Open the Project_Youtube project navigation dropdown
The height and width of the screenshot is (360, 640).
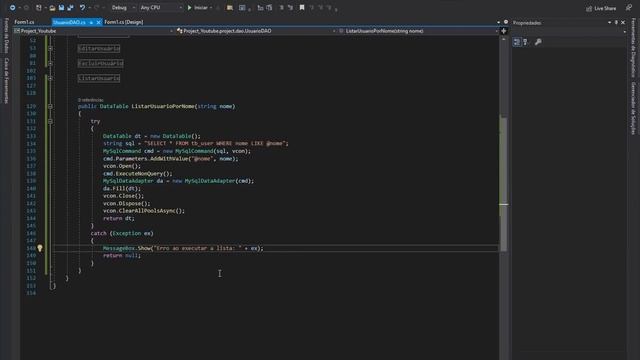93,31
